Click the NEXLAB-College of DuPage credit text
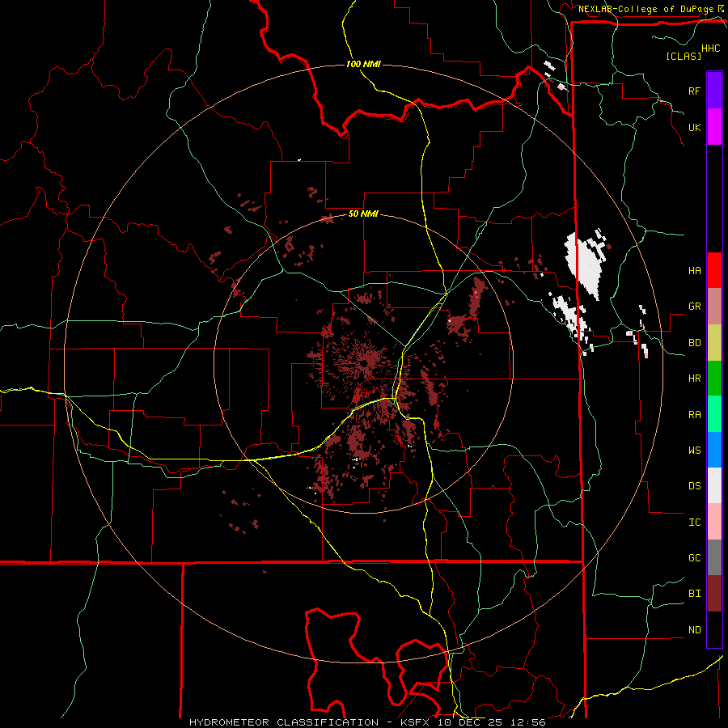 point(645,9)
